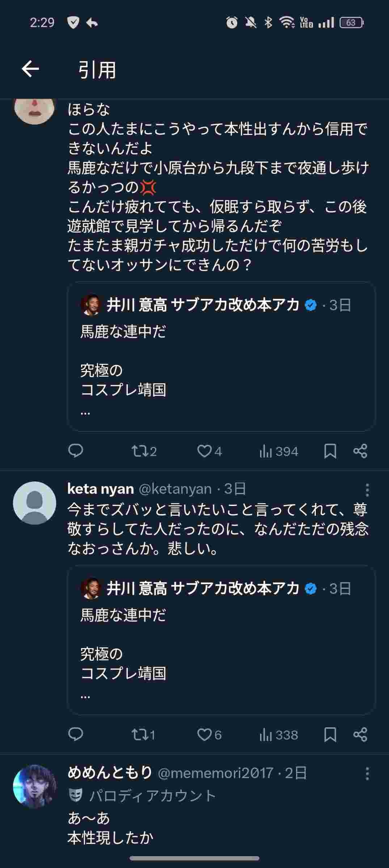Screen dimensions: 389x868
Task: Open more options on keta nyan's post
Action: (x=367, y=490)
